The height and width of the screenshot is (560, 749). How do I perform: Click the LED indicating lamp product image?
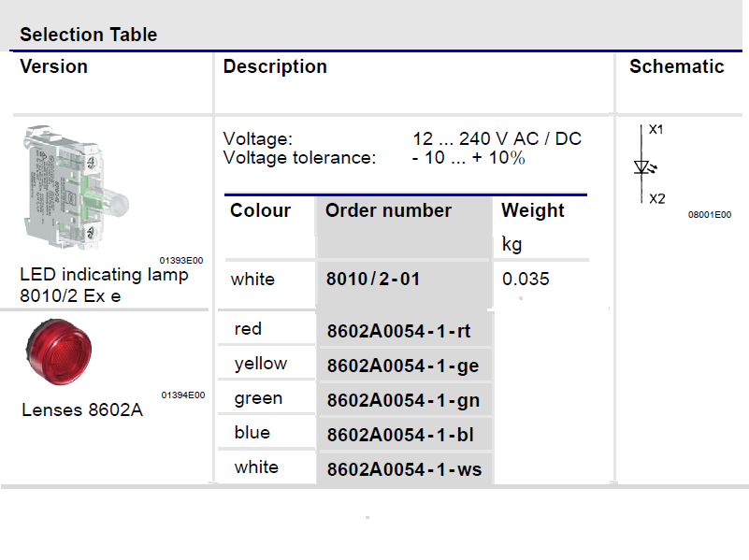coord(76,187)
